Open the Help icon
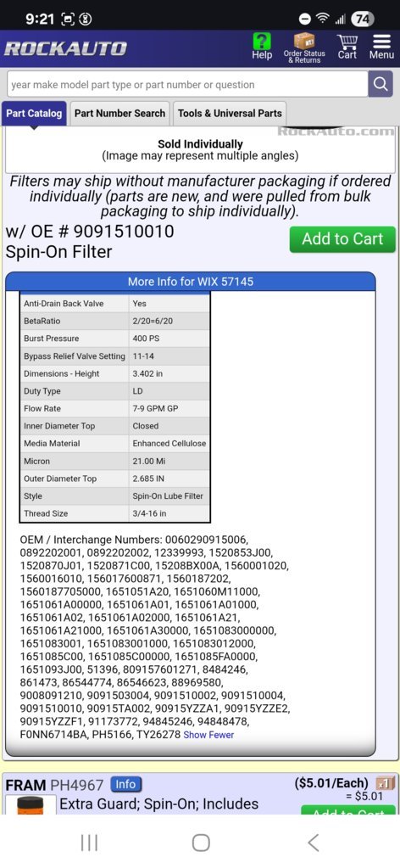Viewport: 400px width, 868px height. (x=262, y=46)
